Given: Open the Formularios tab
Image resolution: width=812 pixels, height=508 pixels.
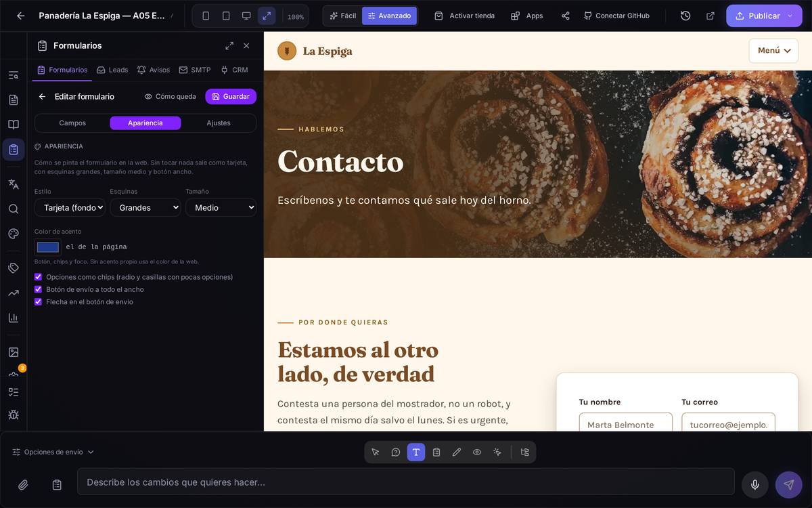Looking at the screenshot, I should [x=62, y=70].
